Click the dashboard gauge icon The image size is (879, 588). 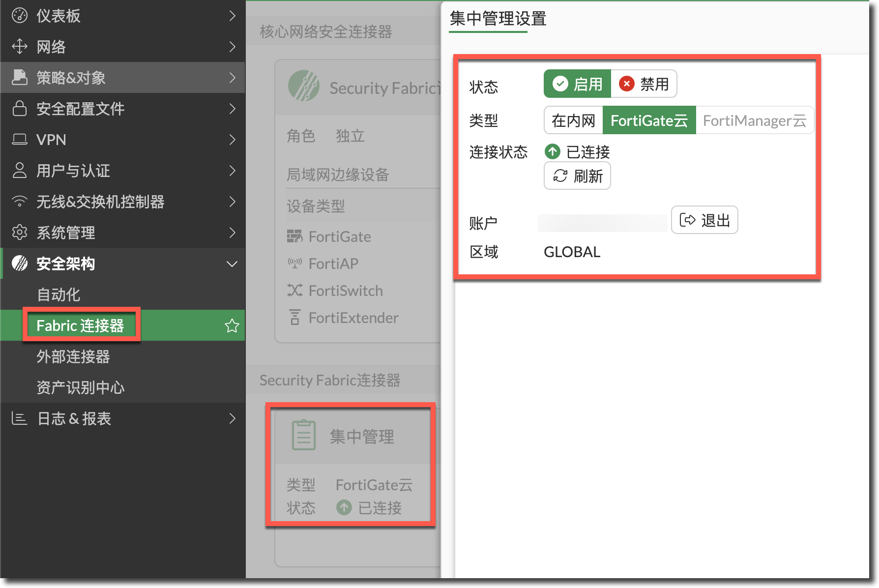pos(20,16)
